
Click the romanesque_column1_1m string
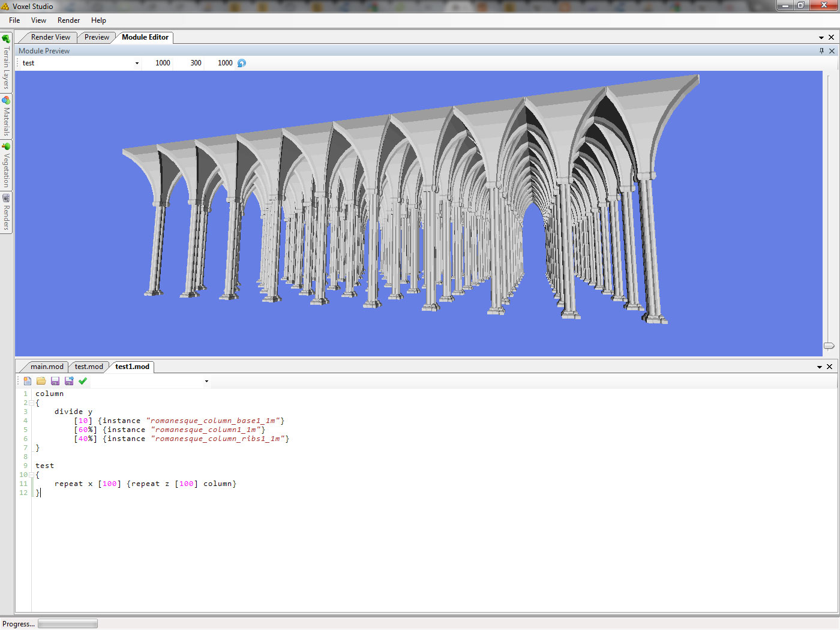coord(205,430)
